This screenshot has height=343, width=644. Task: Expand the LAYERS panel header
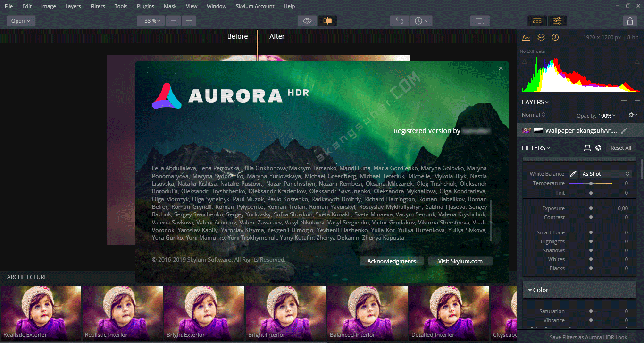pos(535,102)
